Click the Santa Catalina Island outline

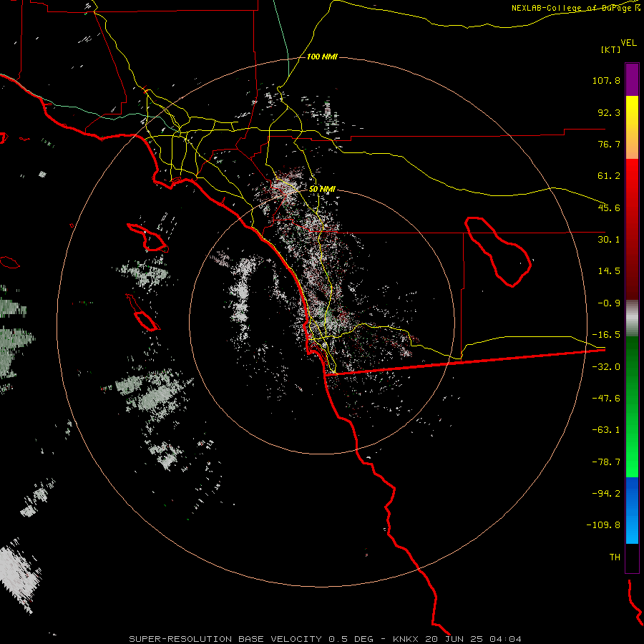[x=148, y=238]
